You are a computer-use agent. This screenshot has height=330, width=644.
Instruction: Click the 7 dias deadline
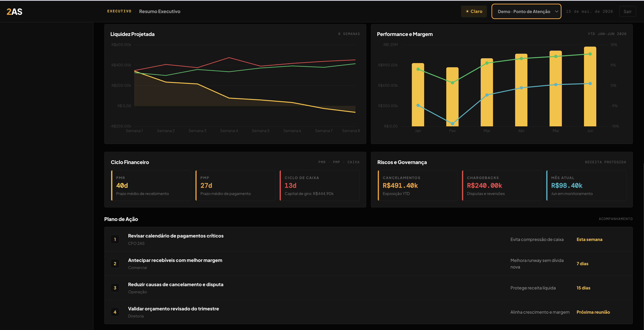click(x=582, y=264)
